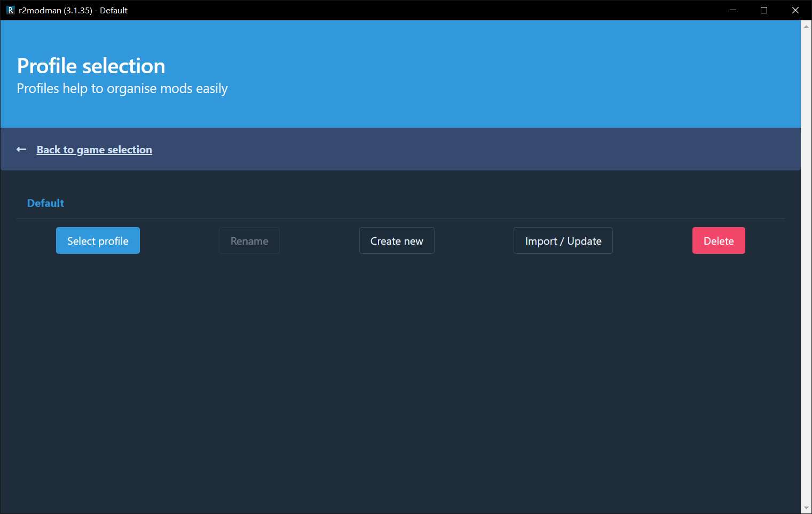Click the empty dark area below the buttons
This screenshot has width=812, height=514.
tap(400, 374)
